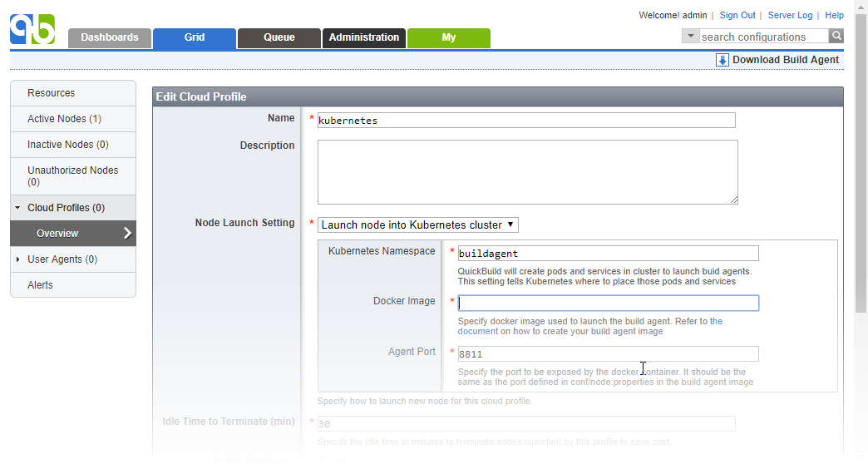Click the Agent Port field
This screenshot has width=868, height=464.
pyautogui.click(x=608, y=353)
